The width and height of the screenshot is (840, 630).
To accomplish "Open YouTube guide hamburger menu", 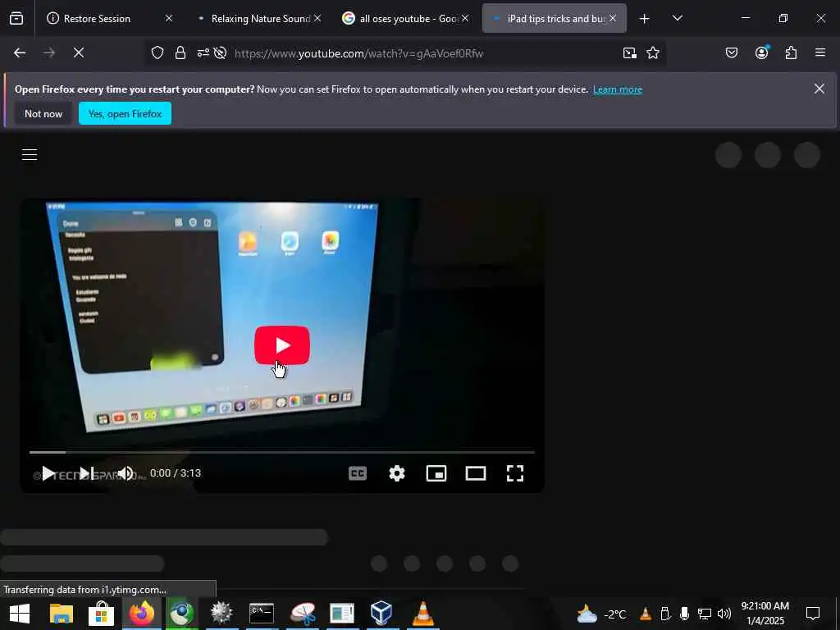I will 30,155.
